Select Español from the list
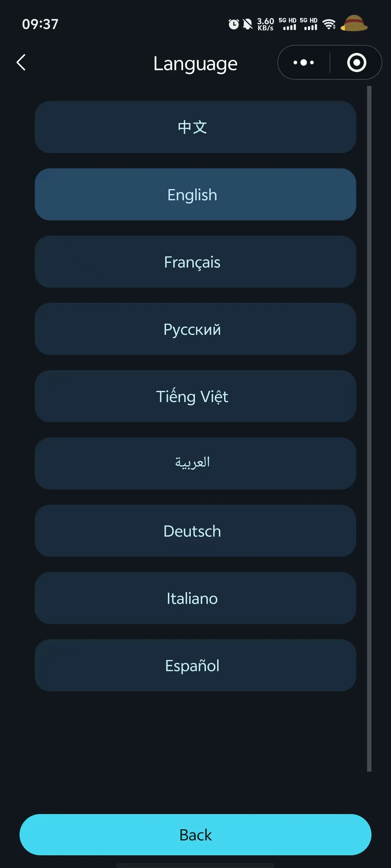 tap(195, 666)
